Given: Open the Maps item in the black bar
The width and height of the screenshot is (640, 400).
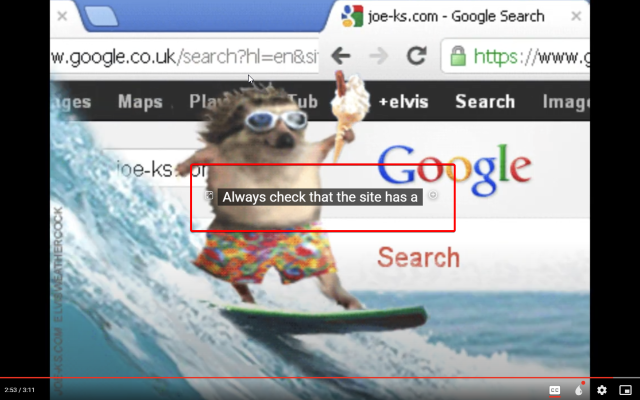Looking at the screenshot, I should click(x=140, y=102).
